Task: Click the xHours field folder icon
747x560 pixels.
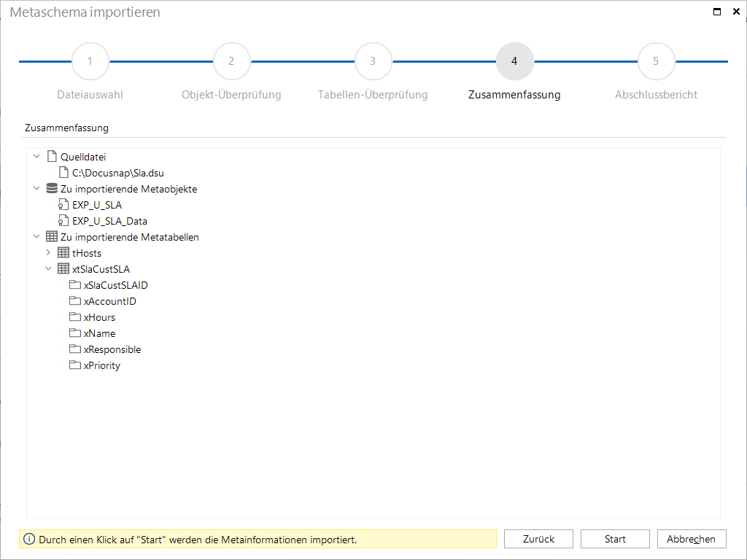Action: 75,316
